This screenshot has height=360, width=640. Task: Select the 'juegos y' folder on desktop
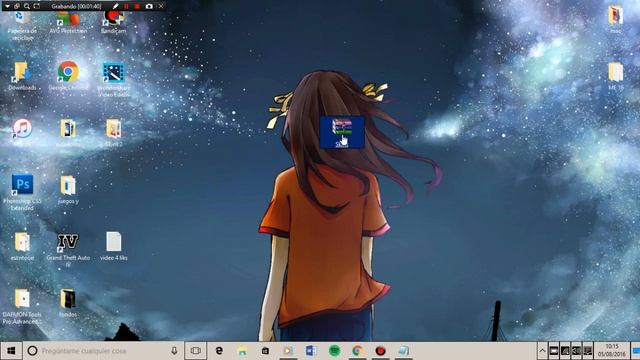click(68, 190)
